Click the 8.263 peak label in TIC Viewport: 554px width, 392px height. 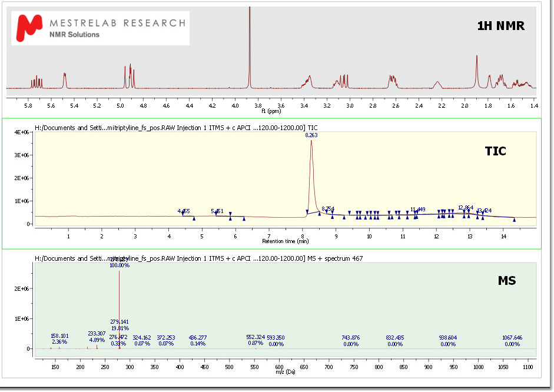311,135
